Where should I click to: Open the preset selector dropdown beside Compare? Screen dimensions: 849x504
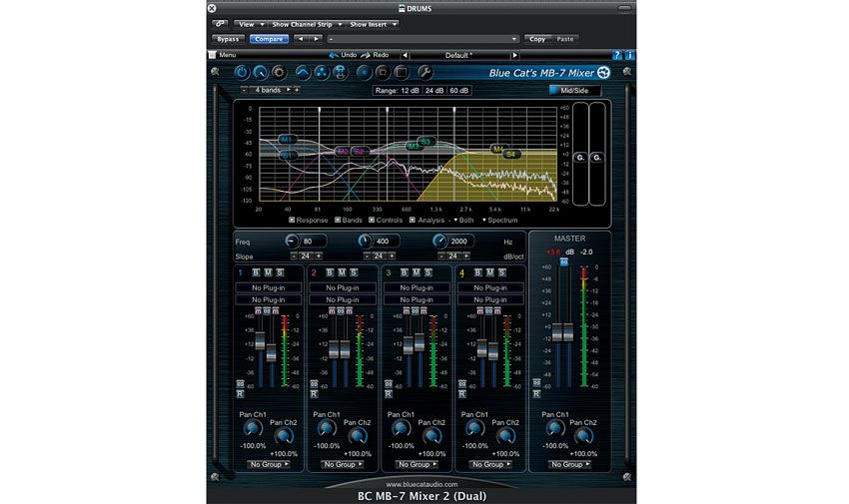tap(423, 39)
